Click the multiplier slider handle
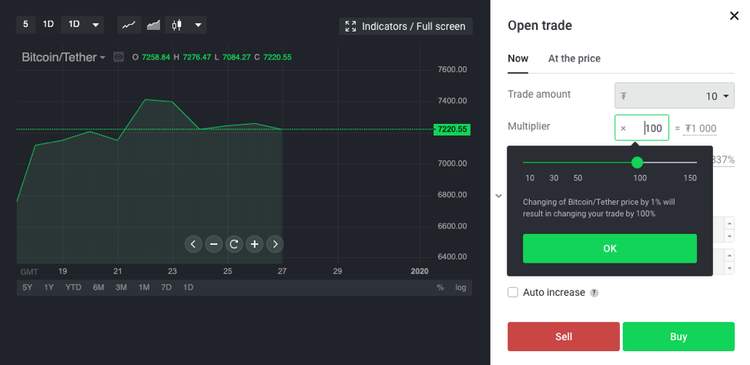 637,163
